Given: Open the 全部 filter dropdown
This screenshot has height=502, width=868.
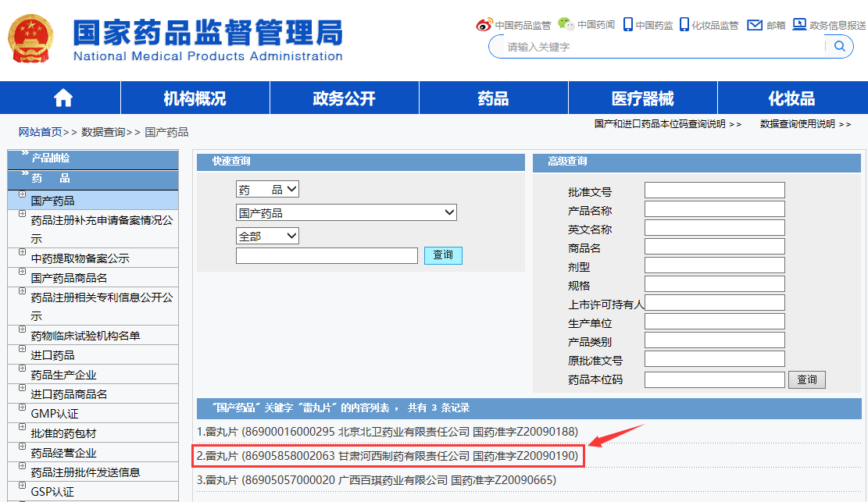Looking at the screenshot, I should [x=267, y=236].
